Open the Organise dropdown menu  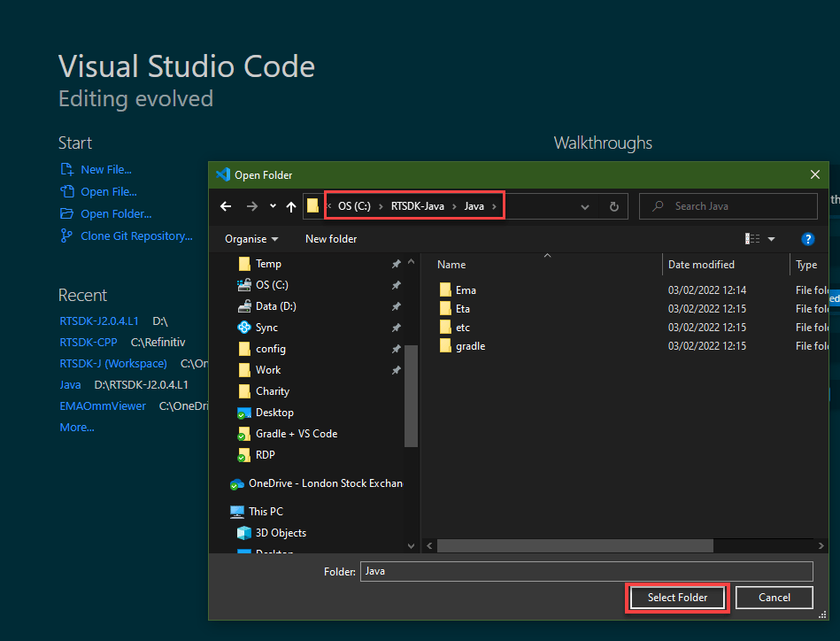250,238
